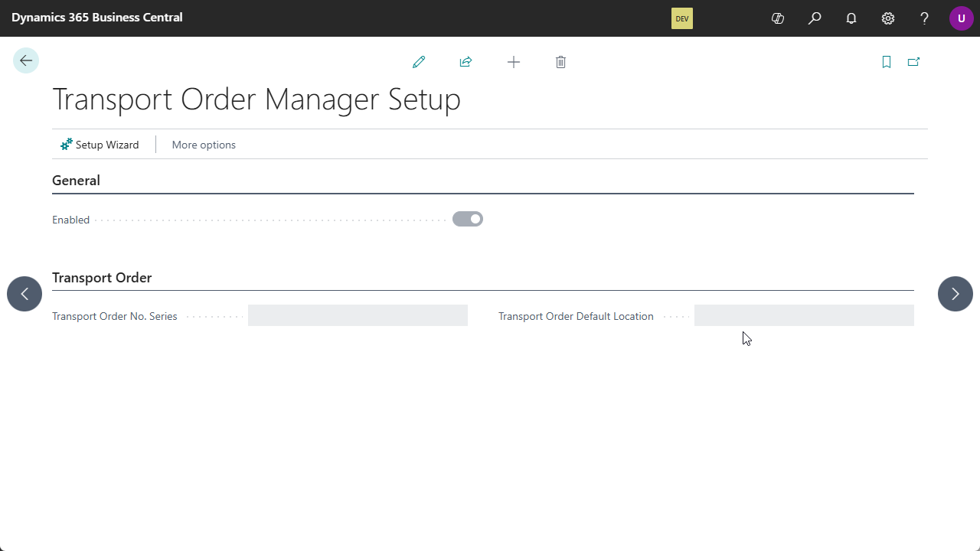Delete record using trash icon
This screenshot has width=980, height=551.
(560, 62)
